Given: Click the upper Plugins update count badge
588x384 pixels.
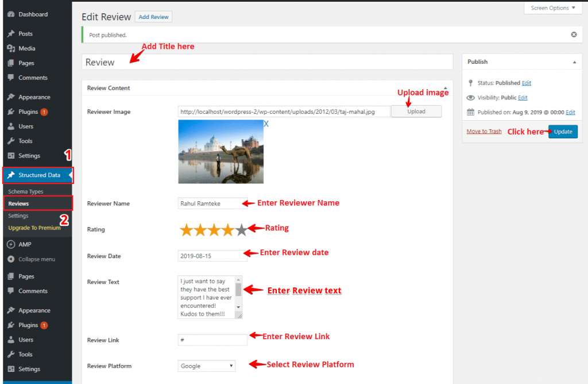Looking at the screenshot, I should [x=44, y=112].
